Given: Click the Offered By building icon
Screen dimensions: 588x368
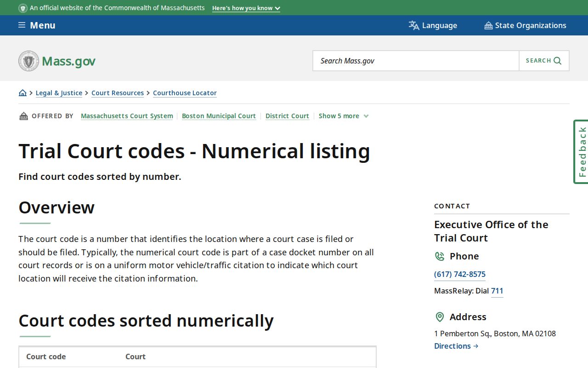Looking at the screenshot, I should point(23,116).
